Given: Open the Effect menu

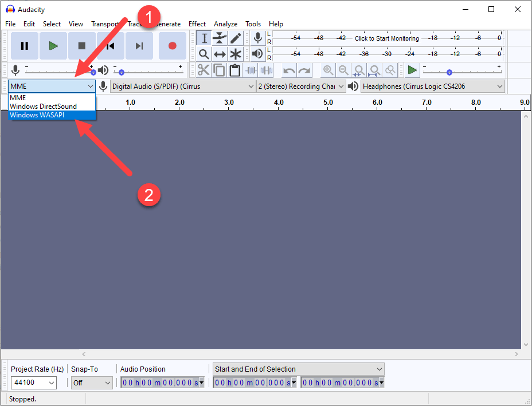Looking at the screenshot, I should (197, 24).
